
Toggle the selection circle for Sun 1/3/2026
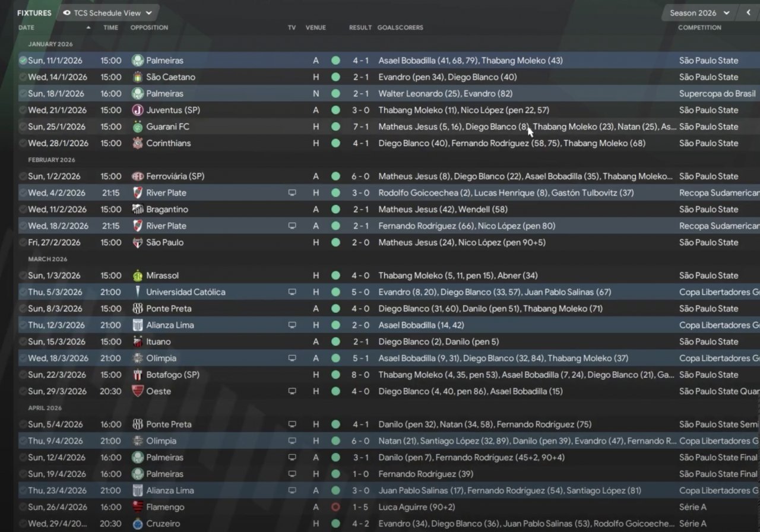(23, 276)
